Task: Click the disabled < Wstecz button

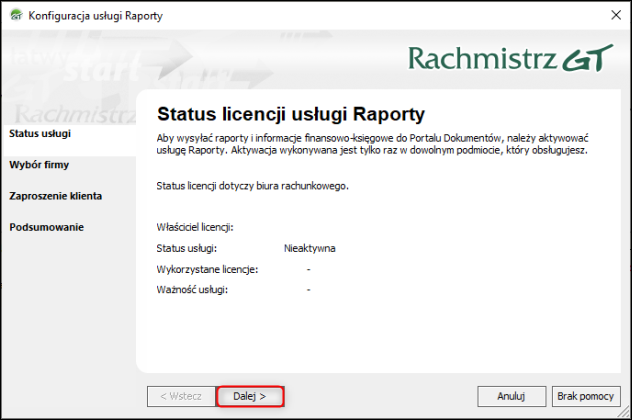Action: pyautogui.click(x=181, y=396)
